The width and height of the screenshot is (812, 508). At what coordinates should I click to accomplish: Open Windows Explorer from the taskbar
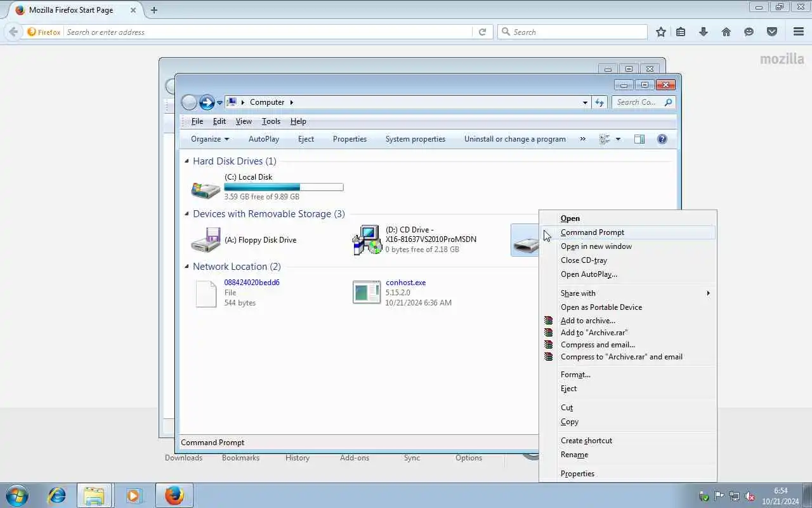[94, 495]
